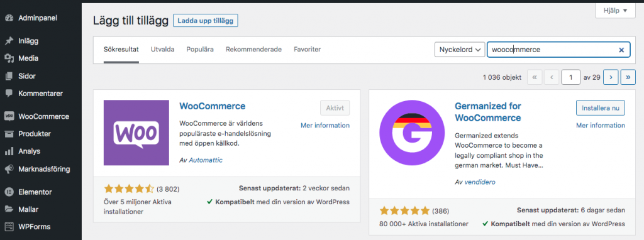Open the Analys bar chart icon
Viewport: 644px width, 240px height.
tap(9, 151)
